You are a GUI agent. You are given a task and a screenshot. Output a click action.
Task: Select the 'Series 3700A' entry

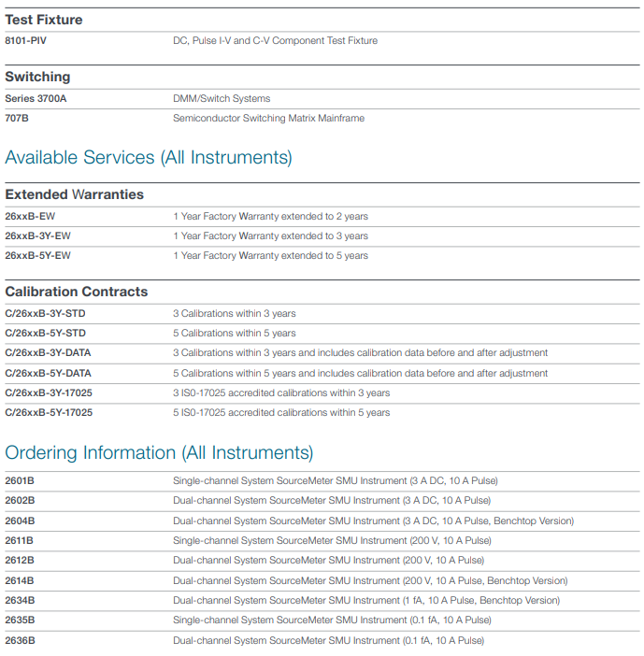coord(36,98)
